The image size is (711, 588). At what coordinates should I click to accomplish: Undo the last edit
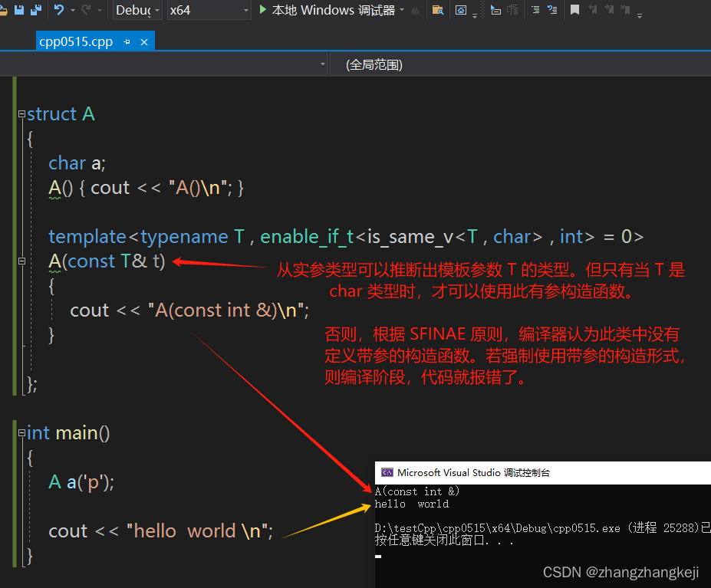point(59,9)
